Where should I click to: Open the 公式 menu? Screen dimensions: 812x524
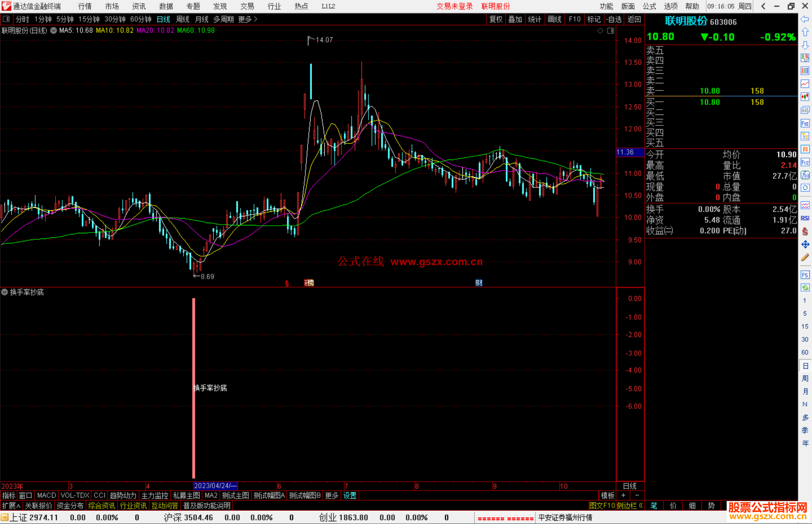tap(649, 6)
